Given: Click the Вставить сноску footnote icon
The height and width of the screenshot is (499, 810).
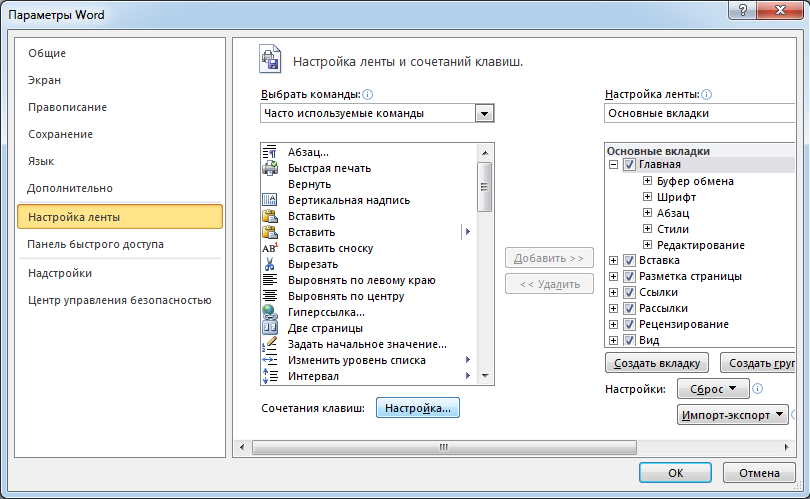Looking at the screenshot, I should point(270,248).
